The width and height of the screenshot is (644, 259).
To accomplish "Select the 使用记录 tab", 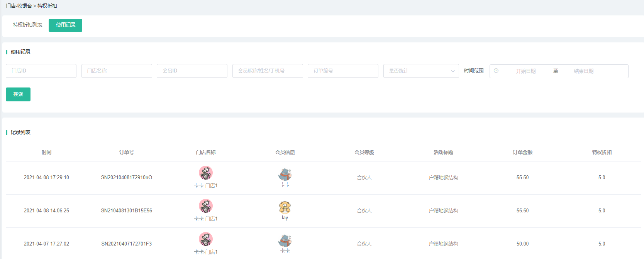I will tap(65, 25).
